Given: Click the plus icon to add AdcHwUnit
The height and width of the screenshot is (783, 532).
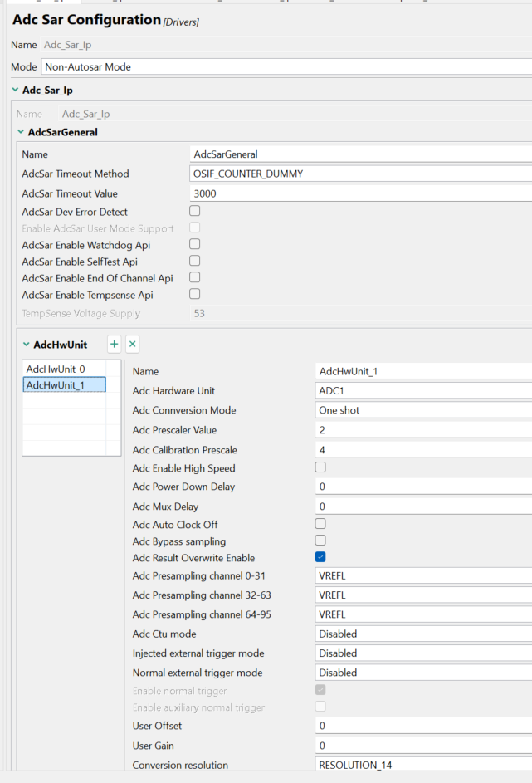Looking at the screenshot, I should 115,344.
